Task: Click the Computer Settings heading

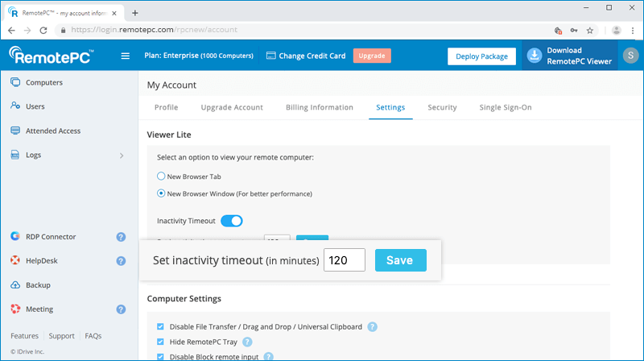Action: point(184,299)
